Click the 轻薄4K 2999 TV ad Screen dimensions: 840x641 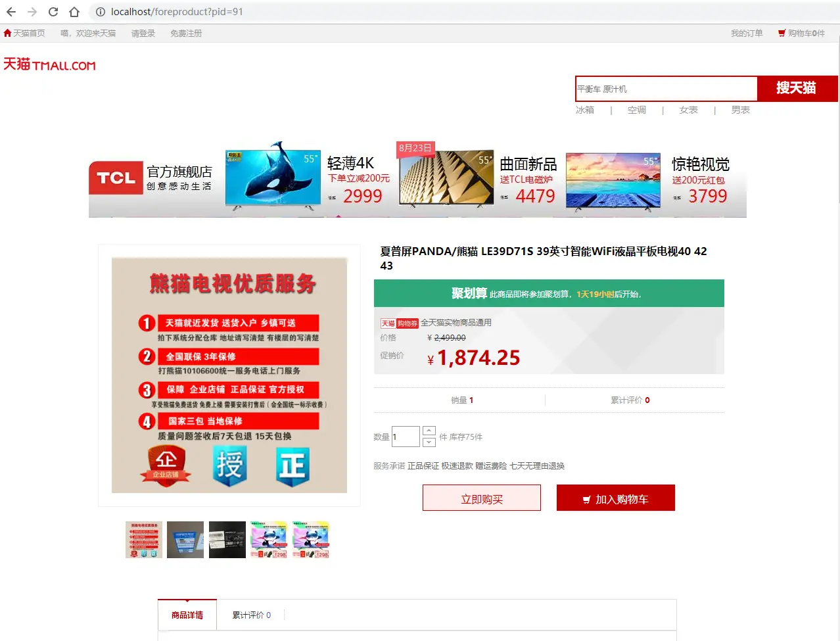tap(309, 178)
